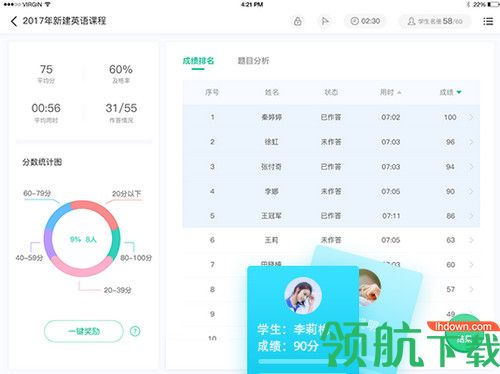The width and height of the screenshot is (500, 374).
Task: Open details chevron for 张付奇 row
Action: 471,167
